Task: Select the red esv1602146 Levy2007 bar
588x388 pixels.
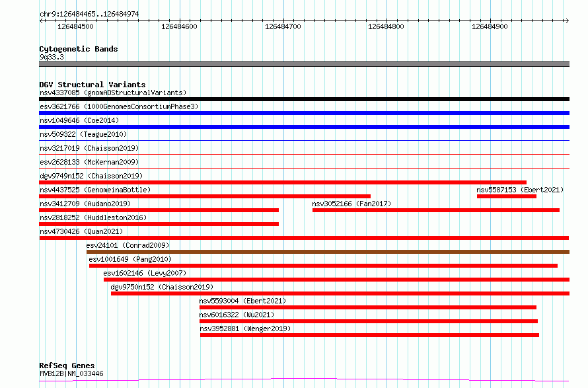Action: (337, 280)
